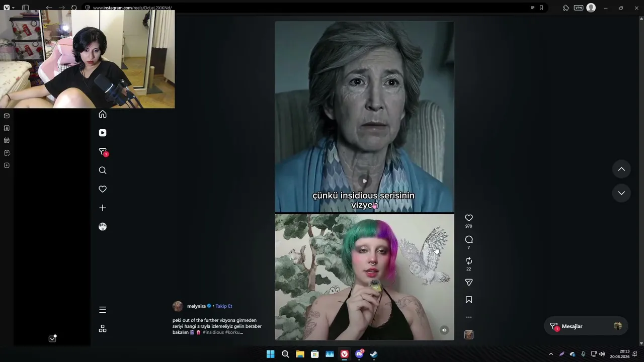644x362 pixels.
Task: Open volume control in system tray
Action: [602, 354]
